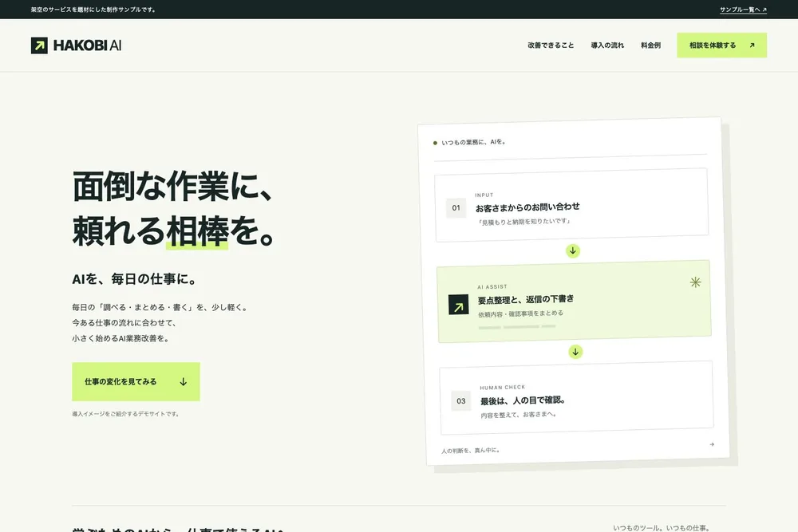The image size is (798, 532).
Task: Click the HAKOBI AI wordmark
Action: tap(87, 45)
